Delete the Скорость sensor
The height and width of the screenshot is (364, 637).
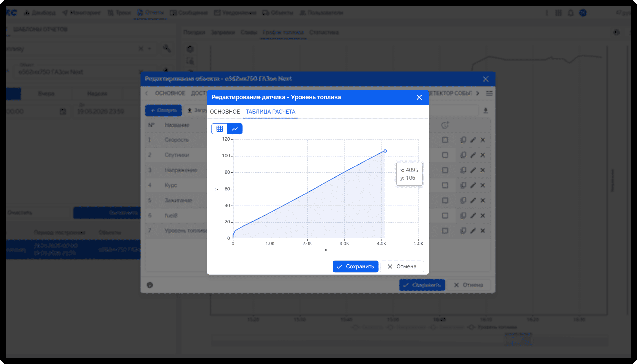tap(483, 140)
